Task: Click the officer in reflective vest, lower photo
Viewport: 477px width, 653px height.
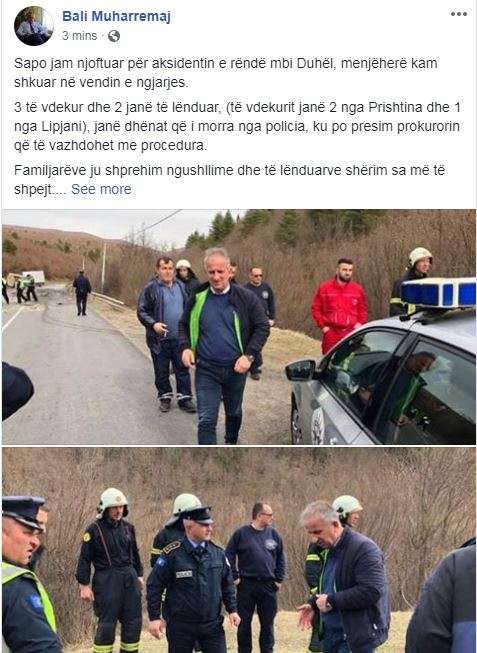Action: coord(26,575)
